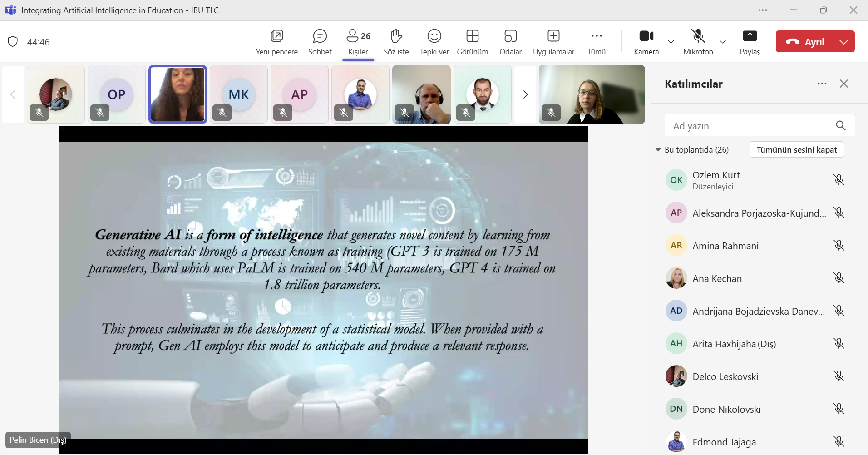Select the OP participant tile
868x455 pixels.
(116, 94)
